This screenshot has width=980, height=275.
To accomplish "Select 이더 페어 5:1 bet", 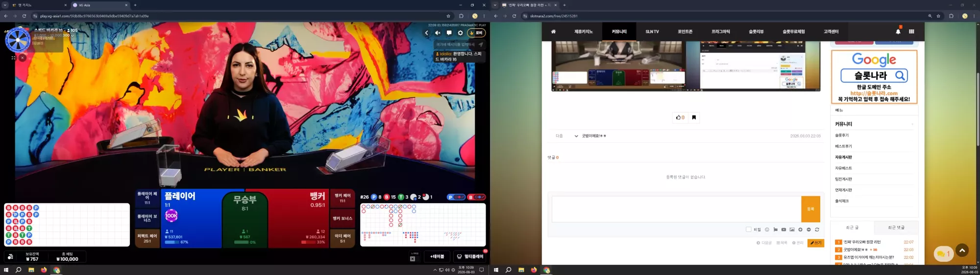I will (343, 238).
